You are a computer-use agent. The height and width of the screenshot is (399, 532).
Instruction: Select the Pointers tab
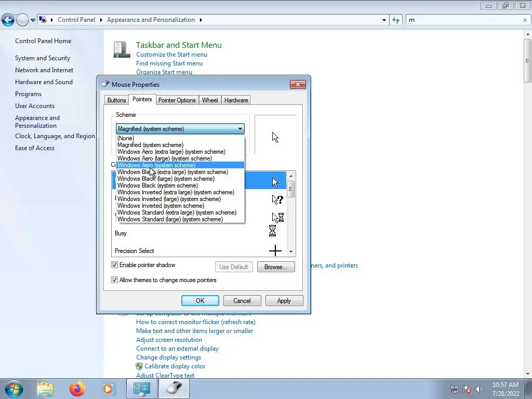click(142, 99)
